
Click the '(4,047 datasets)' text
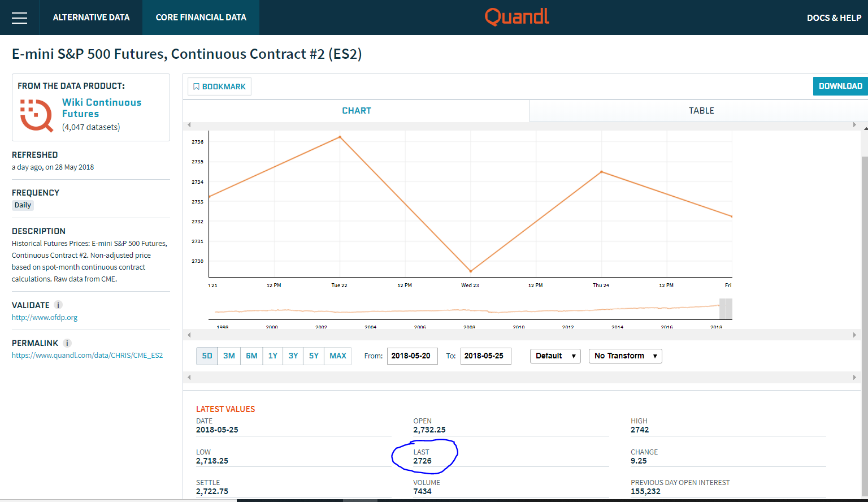pyautogui.click(x=91, y=127)
